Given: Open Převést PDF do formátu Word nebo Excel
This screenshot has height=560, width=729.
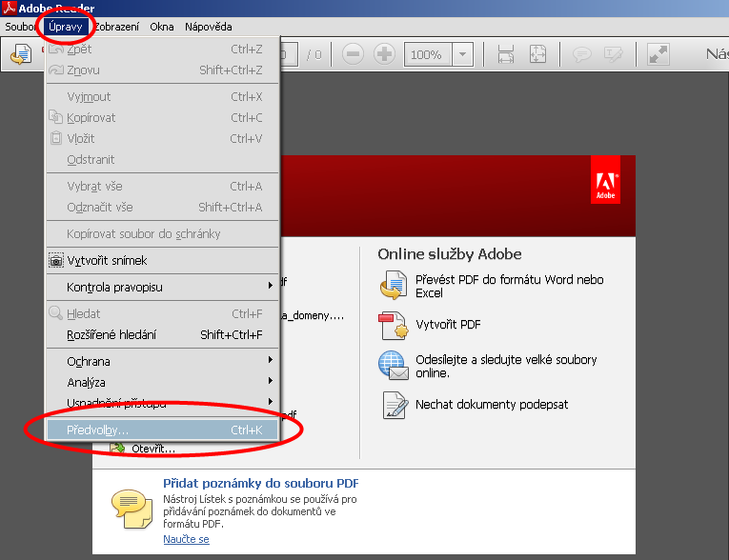Looking at the screenshot, I should pyautogui.click(x=510, y=287).
